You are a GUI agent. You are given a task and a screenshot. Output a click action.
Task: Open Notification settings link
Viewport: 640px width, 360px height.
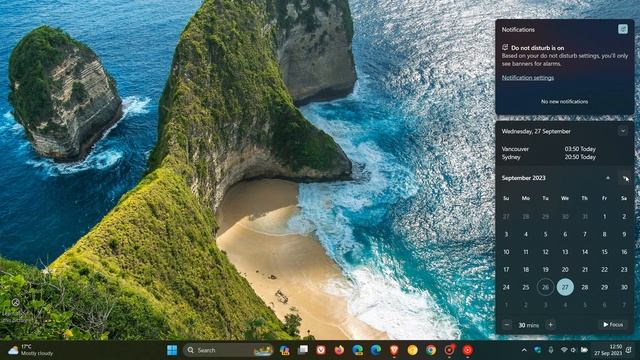[528, 78]
